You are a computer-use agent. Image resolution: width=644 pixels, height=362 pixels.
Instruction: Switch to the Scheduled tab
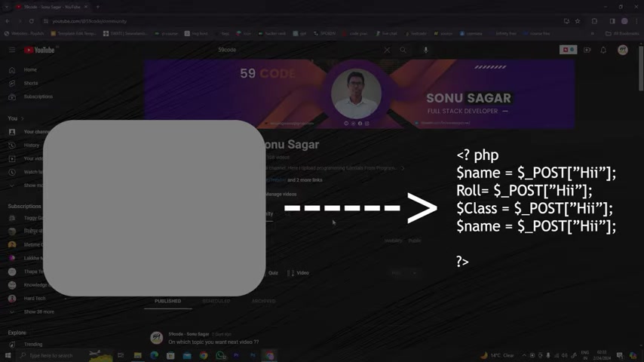216,301
